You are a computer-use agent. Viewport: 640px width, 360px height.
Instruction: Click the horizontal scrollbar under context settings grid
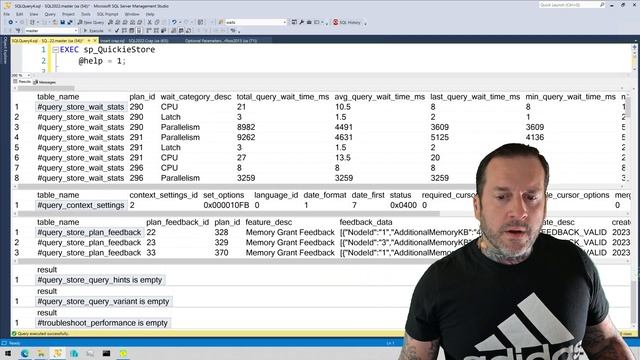tap(229, 213)
